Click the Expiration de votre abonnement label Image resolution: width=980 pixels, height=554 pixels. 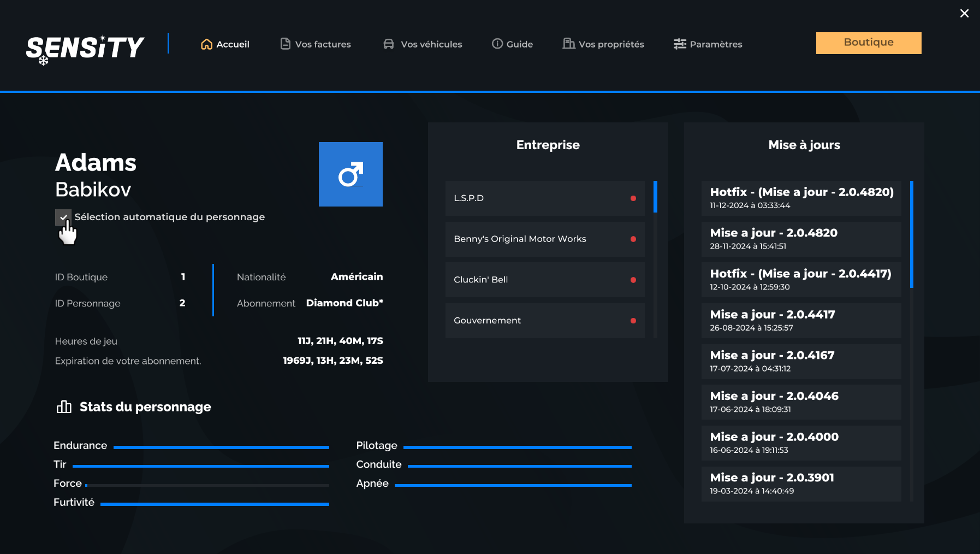pyautogui.click(x=128, y=361)
